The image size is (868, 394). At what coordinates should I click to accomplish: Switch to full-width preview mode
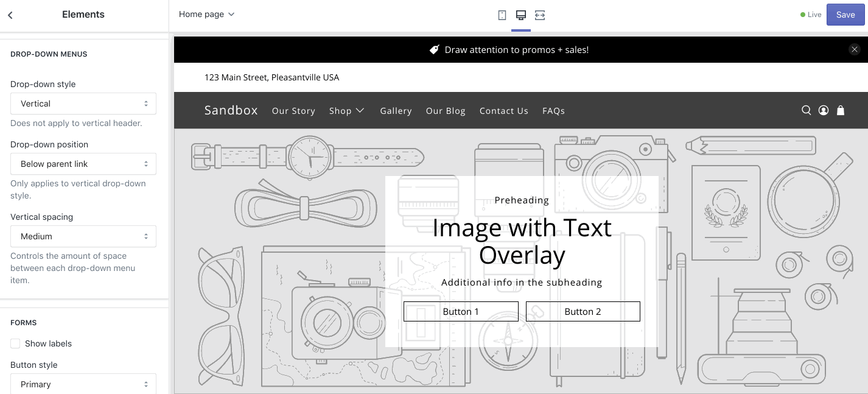(540, 15)
